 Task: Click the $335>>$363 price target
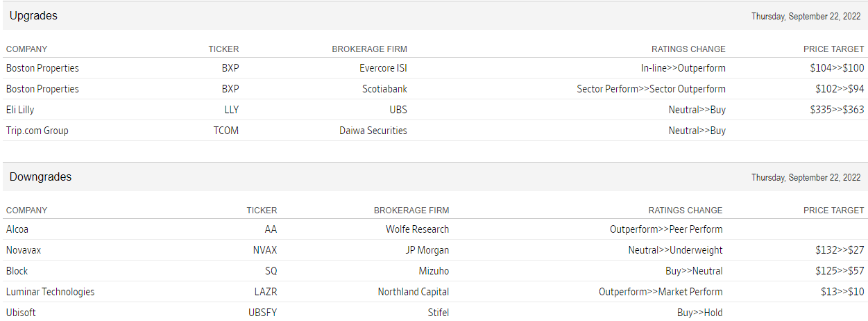click(x=837, y=110)
